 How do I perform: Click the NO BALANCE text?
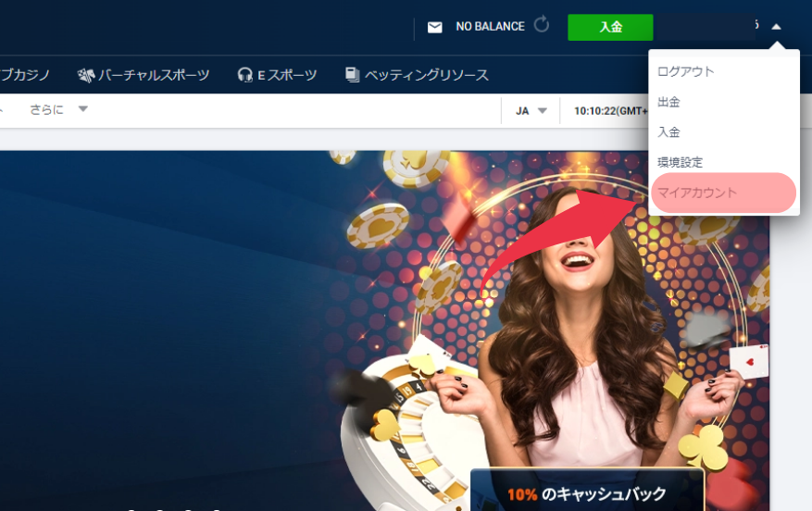pos(490,27)
